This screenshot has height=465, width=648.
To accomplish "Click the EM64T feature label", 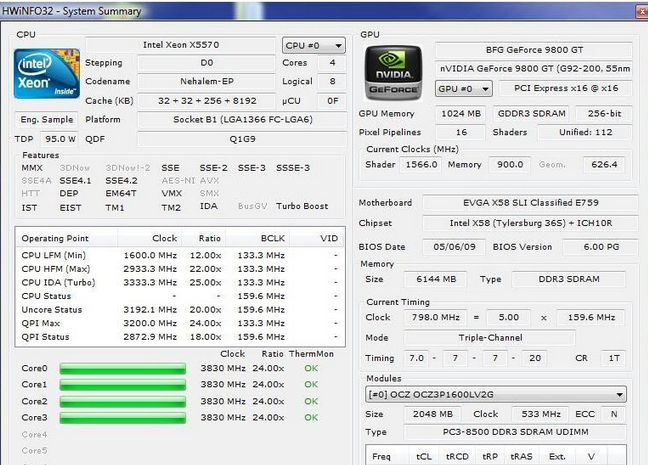I will 121,193.
